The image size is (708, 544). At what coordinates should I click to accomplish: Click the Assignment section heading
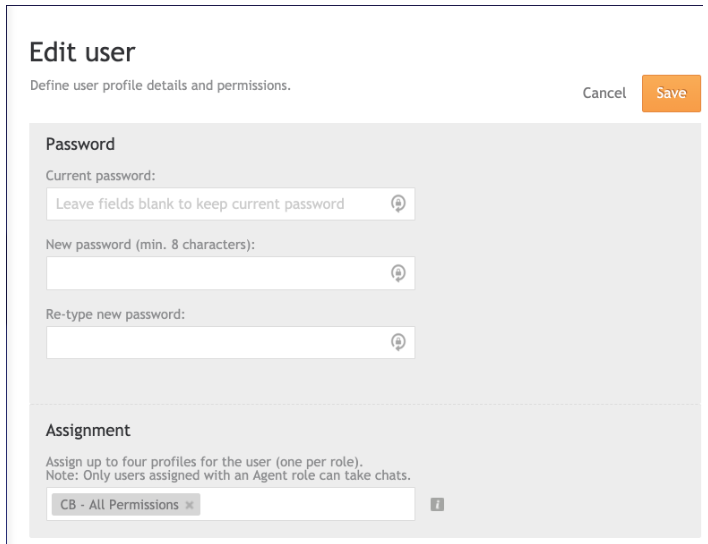pyautogui.click(x=88, y=430)
